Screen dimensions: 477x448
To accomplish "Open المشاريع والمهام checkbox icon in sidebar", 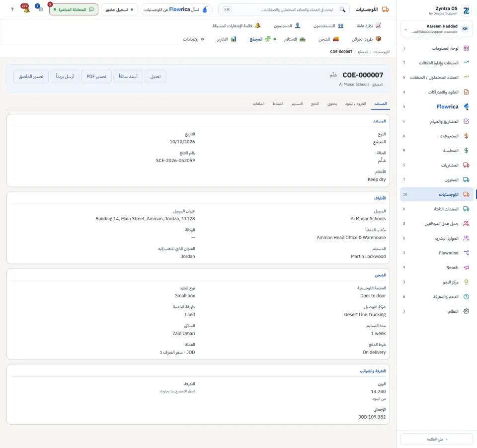I will (466, 121).
